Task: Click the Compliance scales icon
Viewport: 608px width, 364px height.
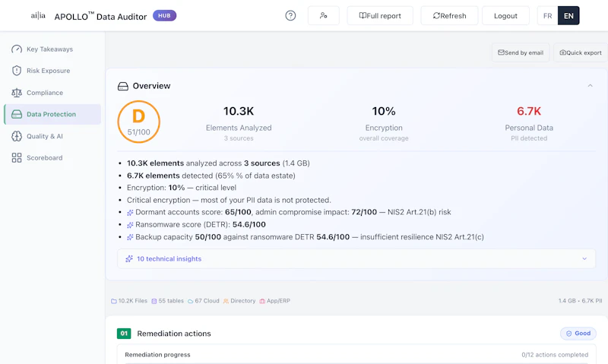Action: [x=17, y=93]
